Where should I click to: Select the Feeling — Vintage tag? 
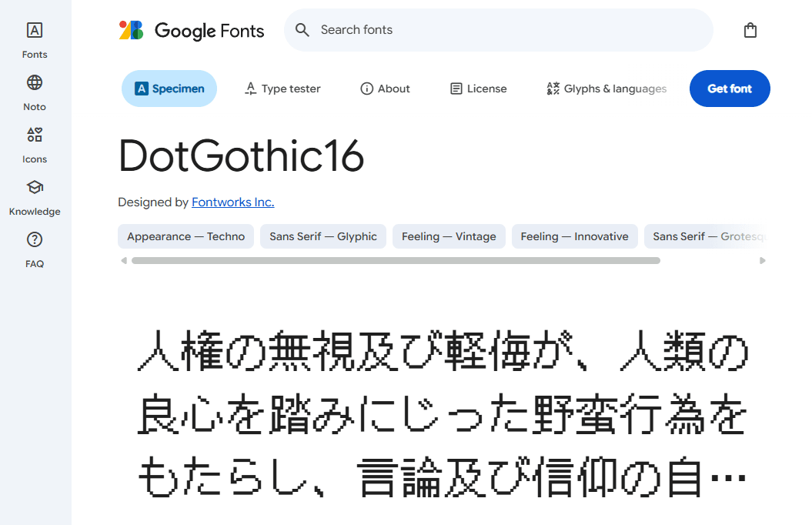449,236
